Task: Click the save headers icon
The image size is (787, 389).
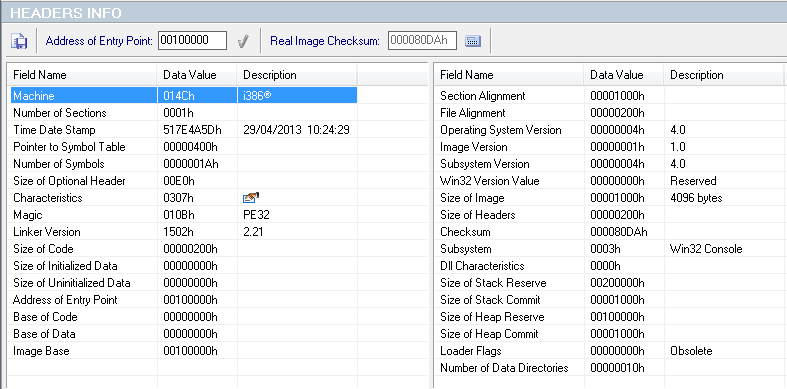Action: pos(19,41)
